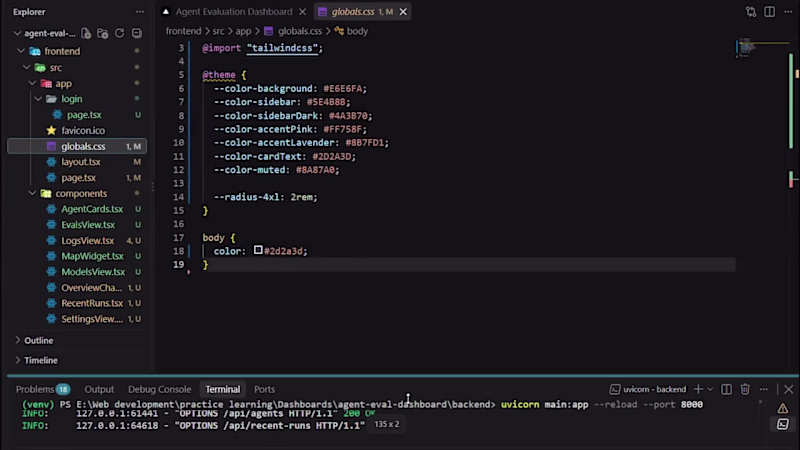Open terminal panel more actions ellipsis
Image resolution: width=800 pixels, height=450 pixels.
point(764,389)
